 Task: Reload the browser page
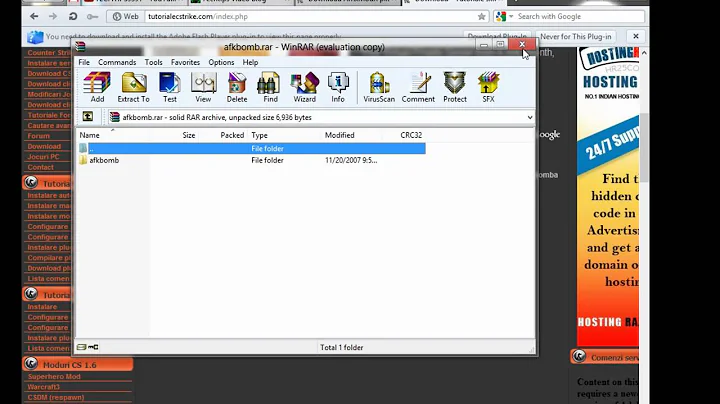(73, 17)
